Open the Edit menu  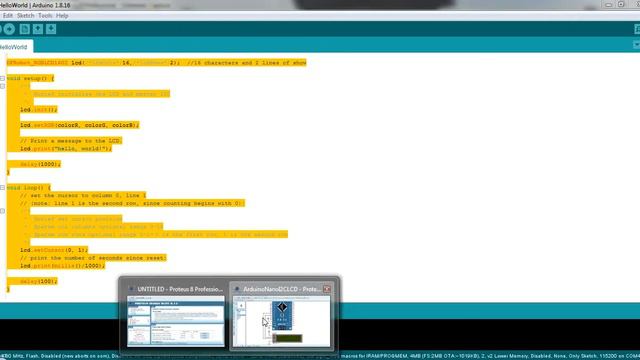click(x=8, y=16)
